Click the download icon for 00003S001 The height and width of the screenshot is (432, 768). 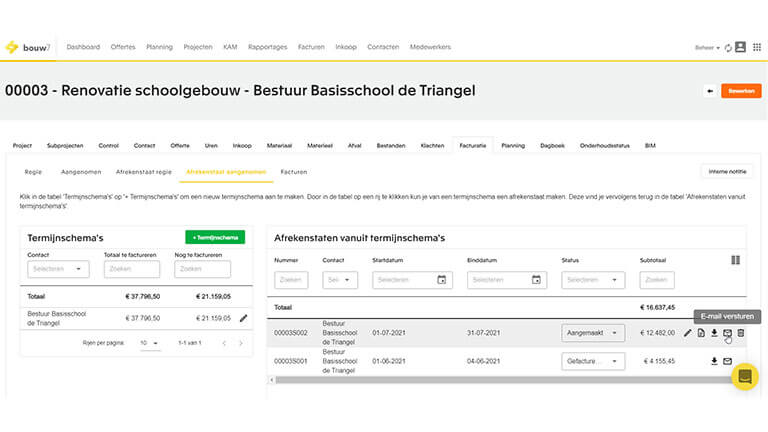tap(714, 361)
